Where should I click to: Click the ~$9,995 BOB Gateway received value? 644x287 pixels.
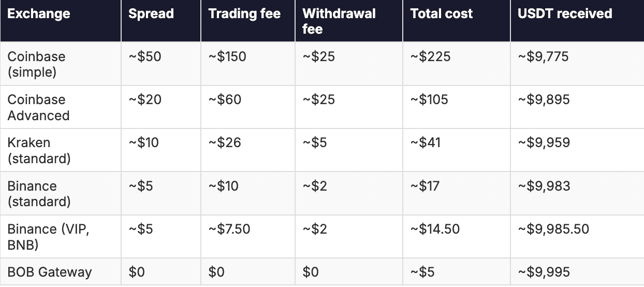pyautogui.click(x=544, y=271)
